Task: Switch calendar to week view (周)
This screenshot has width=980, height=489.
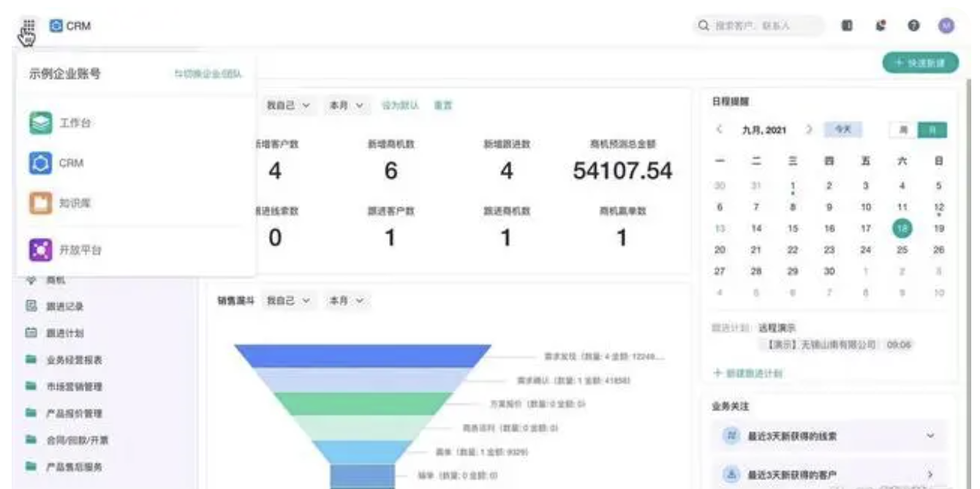Action: click(x=903, y=130)
